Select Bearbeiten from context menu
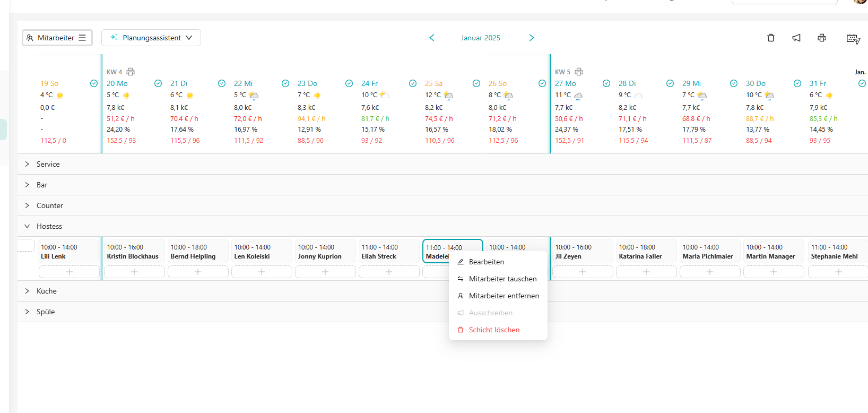The height and width of the screenshot is (413, 868). pyautogui.click(x=486, y=262)
